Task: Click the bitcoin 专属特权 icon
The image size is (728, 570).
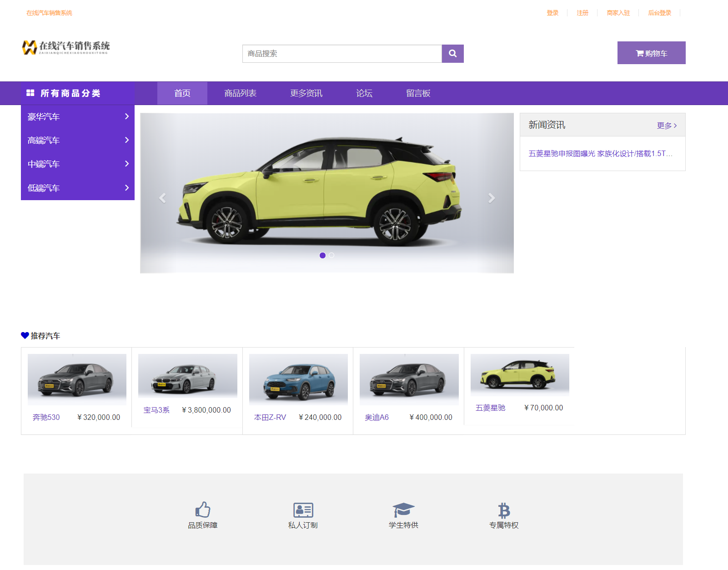Action: (x=504, y=510)
